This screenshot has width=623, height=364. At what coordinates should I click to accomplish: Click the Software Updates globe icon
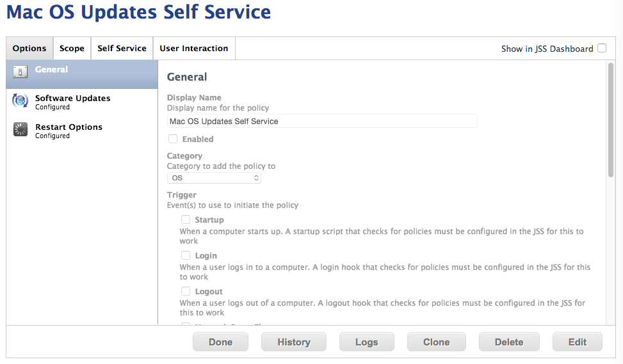tap(20, 101)
